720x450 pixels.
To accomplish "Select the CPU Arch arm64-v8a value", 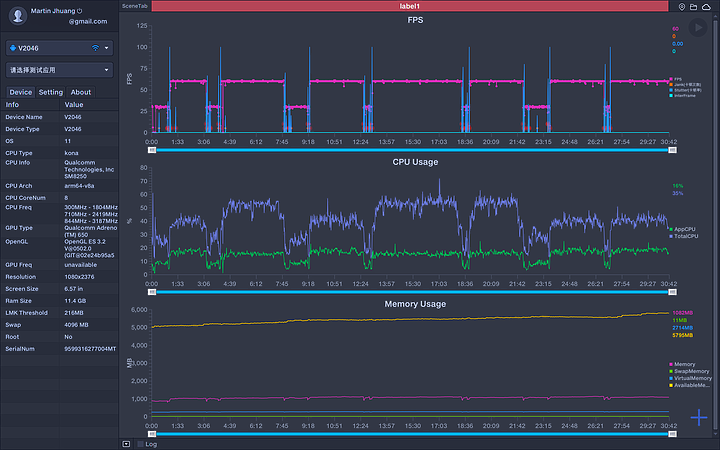I will [79, 186].
